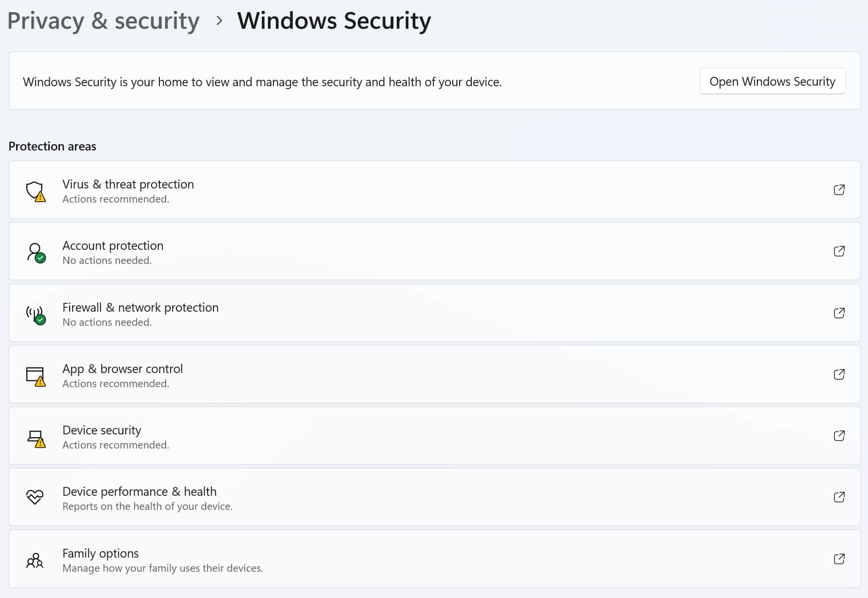The image size is (868, 598).
Task: Click the Family options people icon
Action: 35,561
